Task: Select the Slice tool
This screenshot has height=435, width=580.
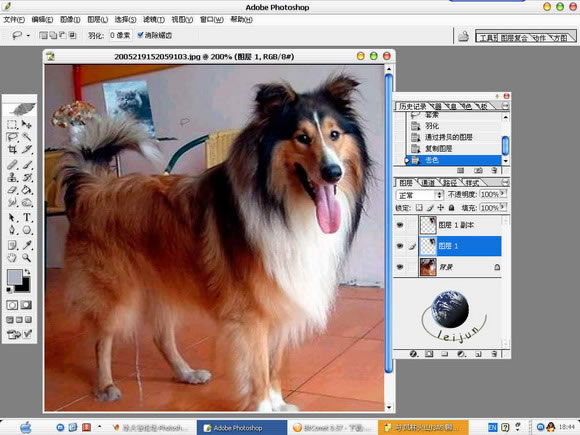Action: tap(26, 150)
